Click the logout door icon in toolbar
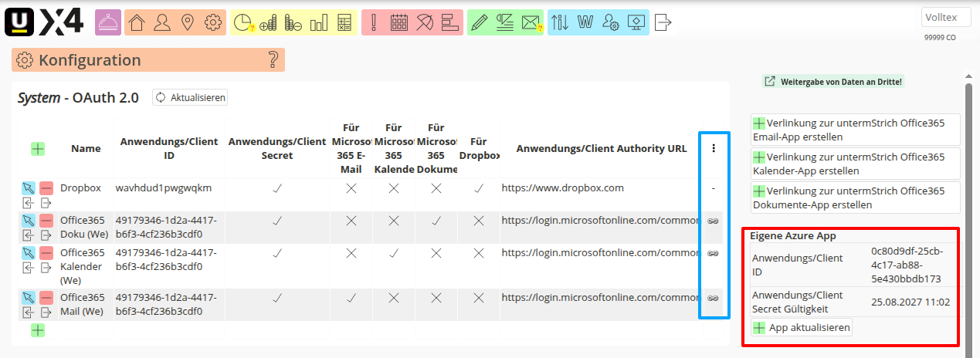The image size is (980, 358). [x=663, y=22]
